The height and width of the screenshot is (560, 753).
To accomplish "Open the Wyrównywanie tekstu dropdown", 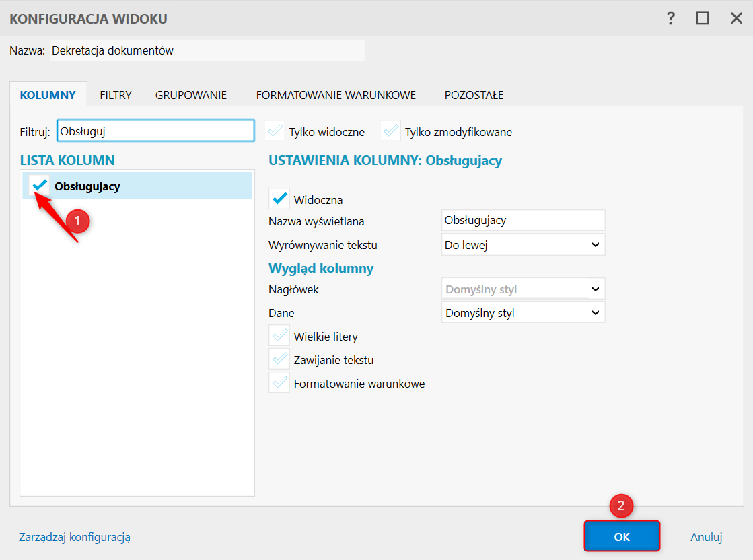I will (x=523, y=245).
